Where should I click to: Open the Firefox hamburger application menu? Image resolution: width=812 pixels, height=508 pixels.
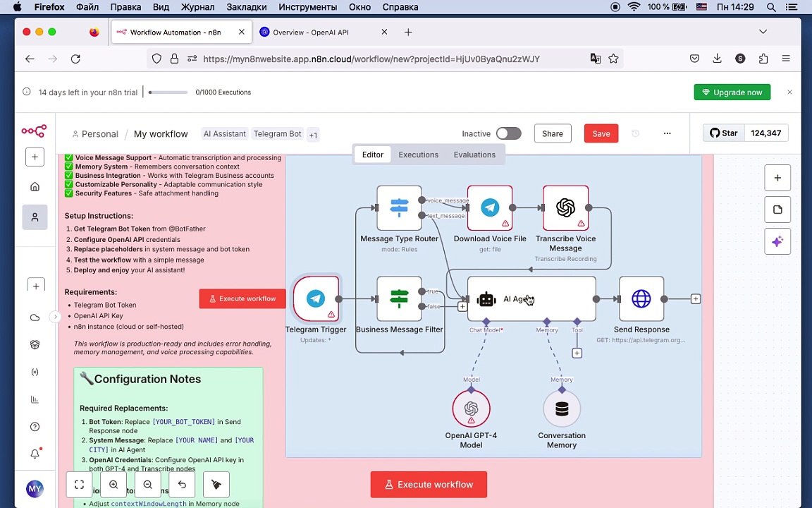pos(786,59)
